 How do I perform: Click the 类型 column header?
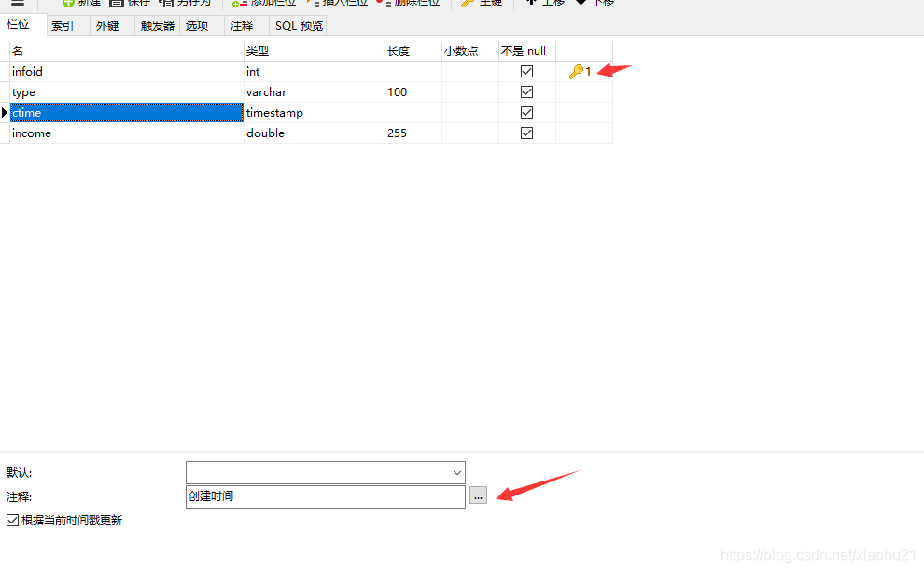(x=315, y=51)
